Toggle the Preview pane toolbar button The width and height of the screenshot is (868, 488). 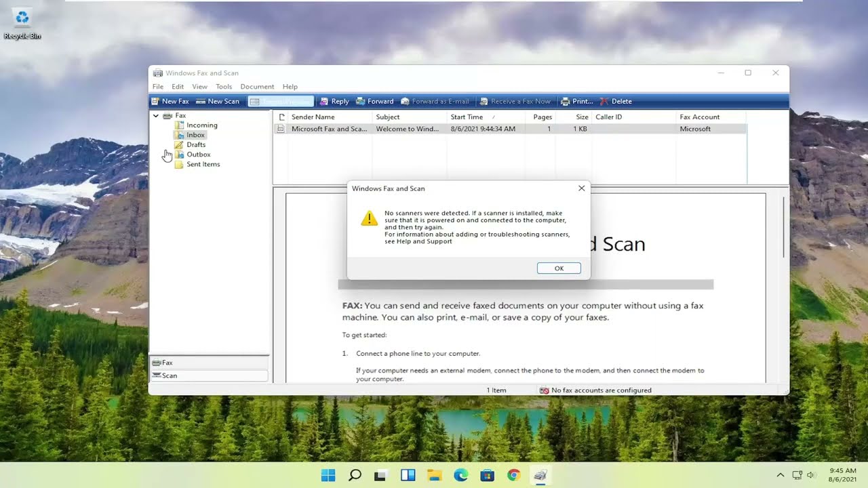click(x=281, y=101)
